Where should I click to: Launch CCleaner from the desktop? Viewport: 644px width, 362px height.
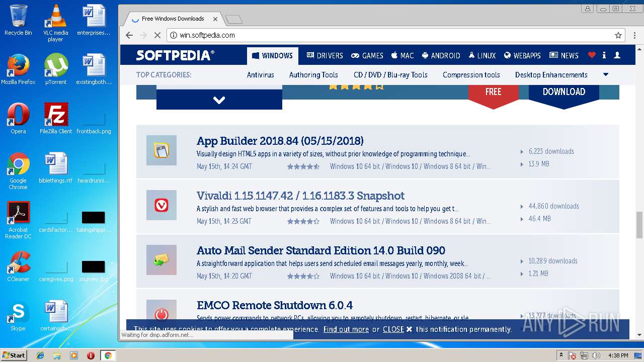click(x=18, y=266)
